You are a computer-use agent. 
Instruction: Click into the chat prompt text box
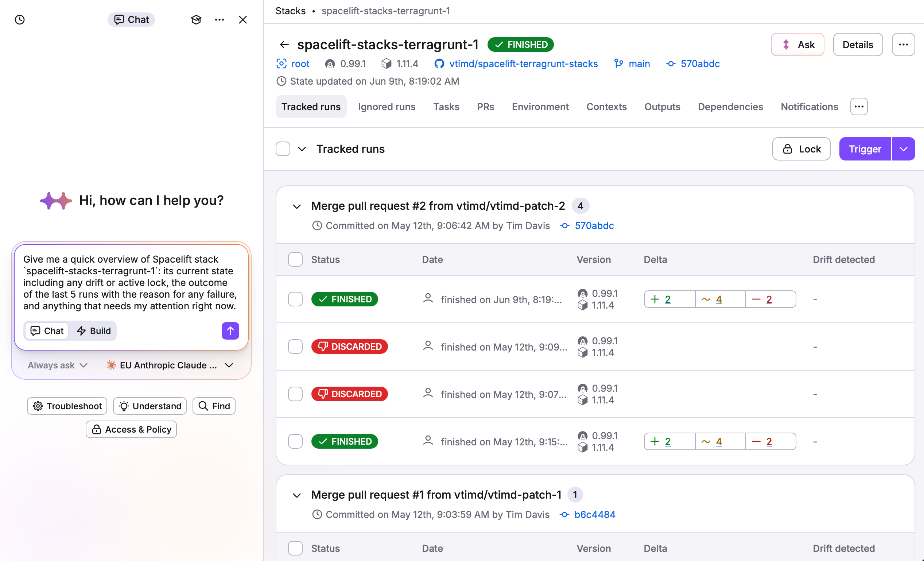131,283
